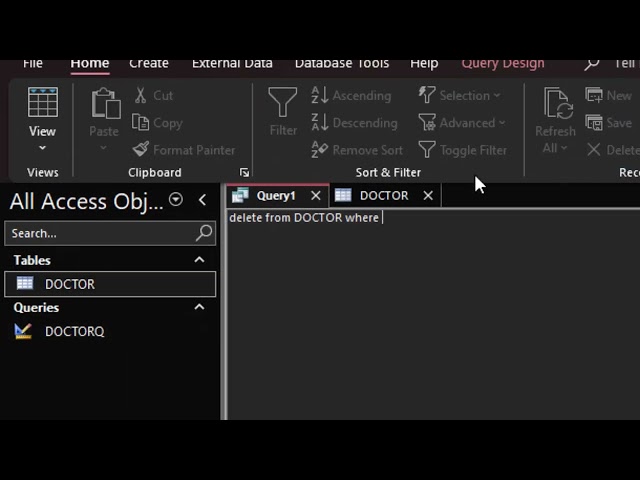
Task: Click the Paste clipboard icon
Action: click(105, 103)
